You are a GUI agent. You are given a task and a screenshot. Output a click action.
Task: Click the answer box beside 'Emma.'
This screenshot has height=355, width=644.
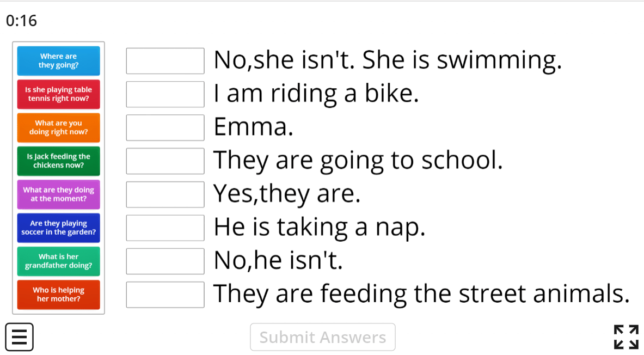tap(164, 127)
